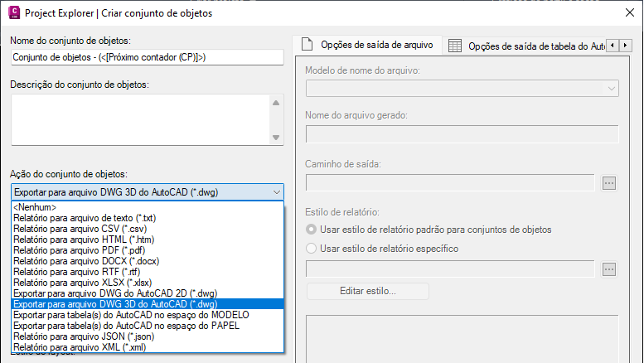
Task: Collapse the Ação do conjunto de objetos dropdown
Action: (276, 192)
